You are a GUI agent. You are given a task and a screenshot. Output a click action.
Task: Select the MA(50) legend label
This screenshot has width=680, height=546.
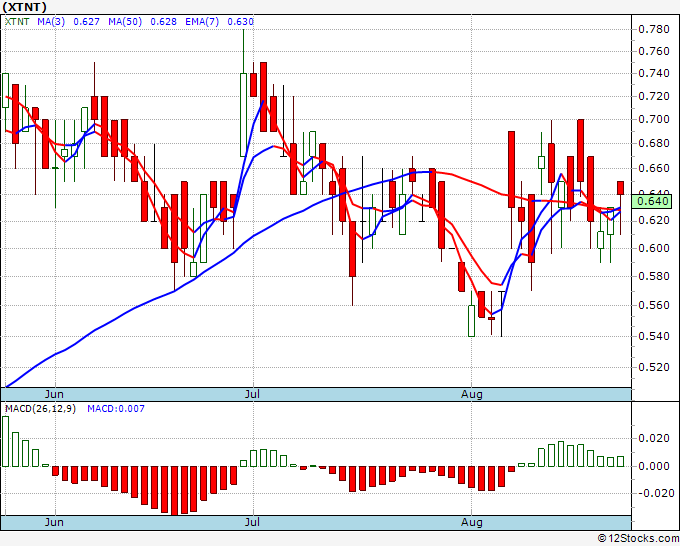(125, 22)
